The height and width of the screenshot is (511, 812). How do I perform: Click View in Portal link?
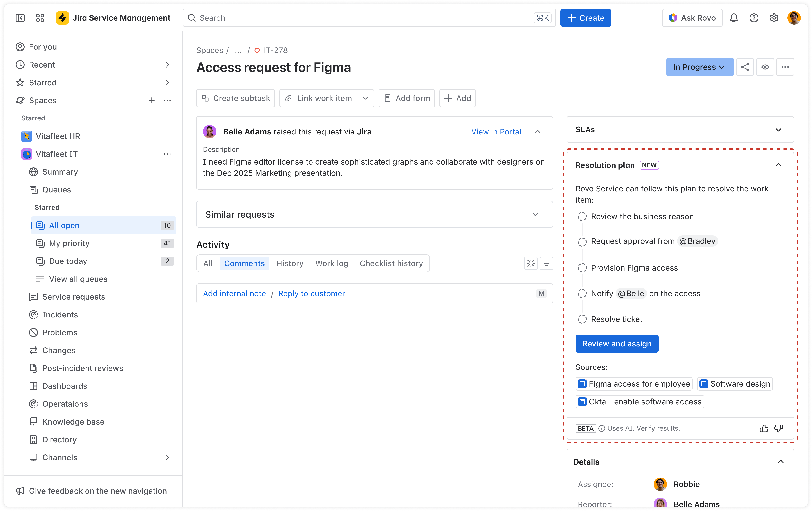point(496,131)
